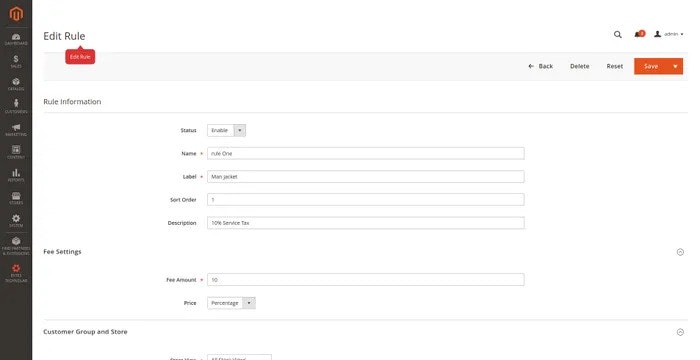Click the Description input field
The width and height of the screenshot is (700, 360).
click(x=366, y=223)
